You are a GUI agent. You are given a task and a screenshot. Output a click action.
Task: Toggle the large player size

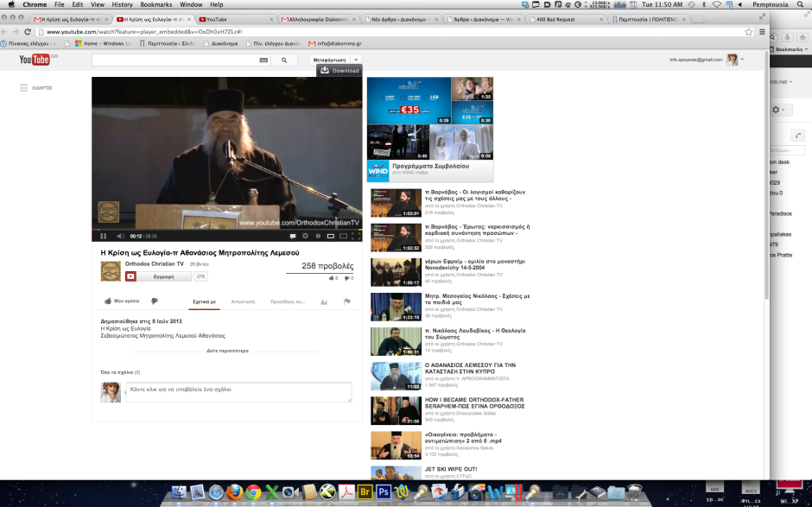[342, 236]
